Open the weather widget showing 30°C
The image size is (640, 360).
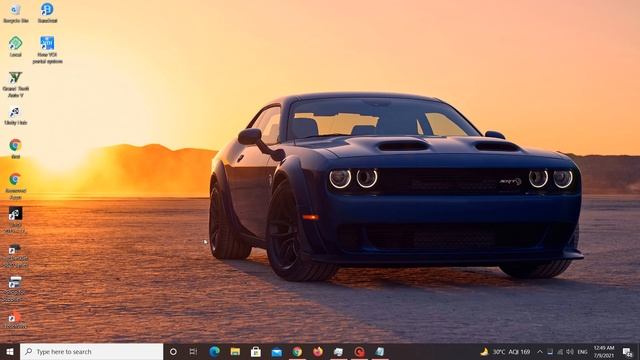point(505,351)
